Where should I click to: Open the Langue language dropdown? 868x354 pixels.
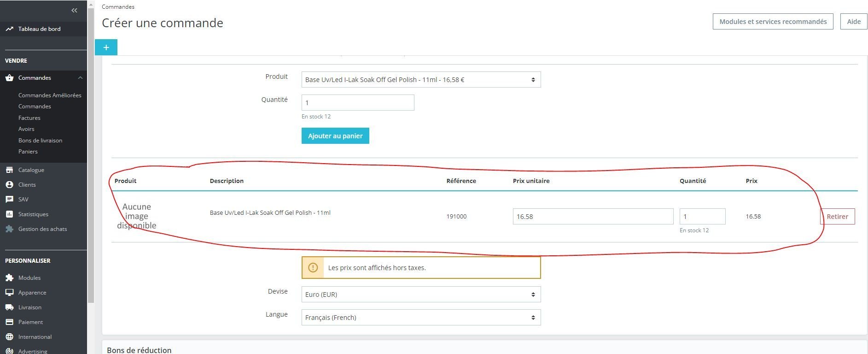421,318
